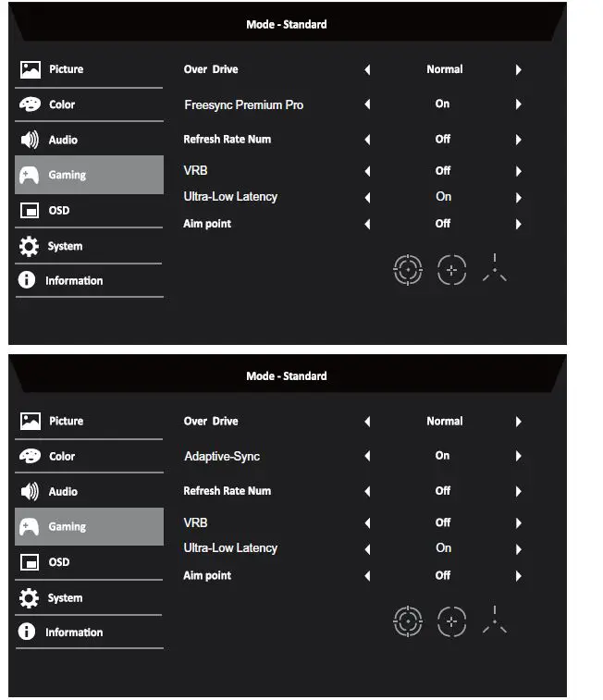Toggle the Adaptive-Sync On value
The image size is (603, 700).
point(442,456)
